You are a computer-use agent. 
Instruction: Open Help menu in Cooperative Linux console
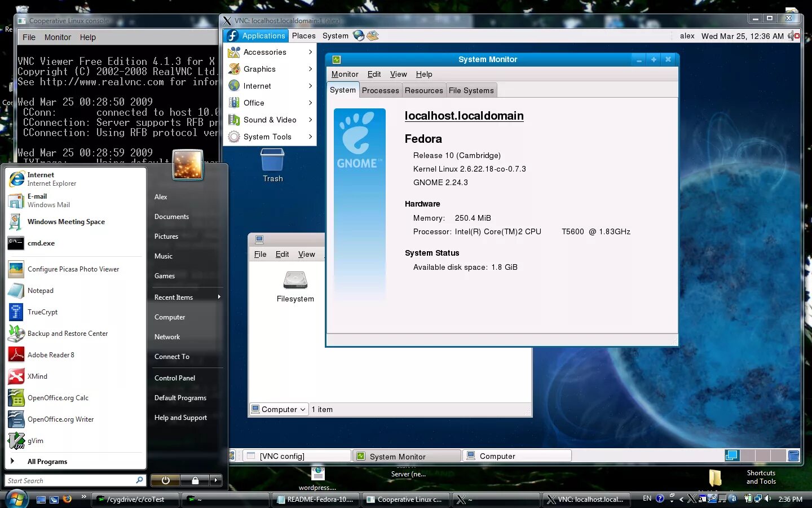[87, 37]
